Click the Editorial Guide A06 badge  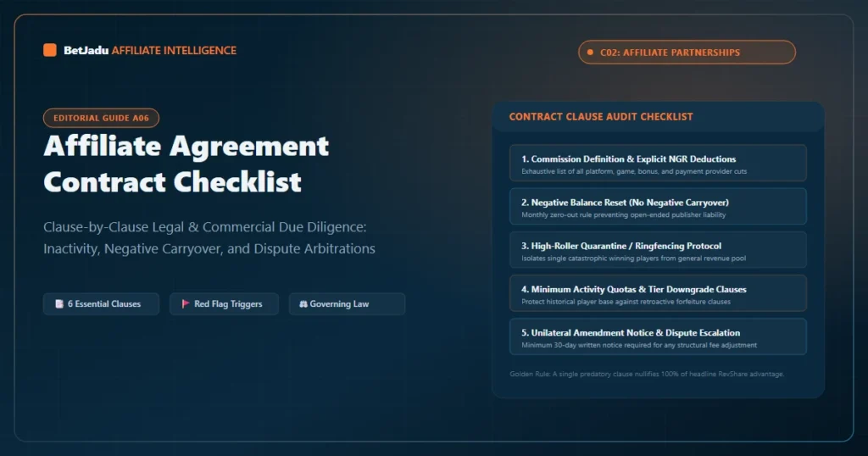pyautogui.click(x=102, y=118)
